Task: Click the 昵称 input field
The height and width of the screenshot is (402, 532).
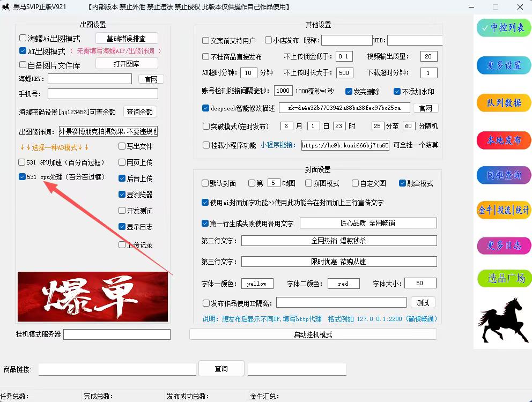Action: [x=347, y=40]
